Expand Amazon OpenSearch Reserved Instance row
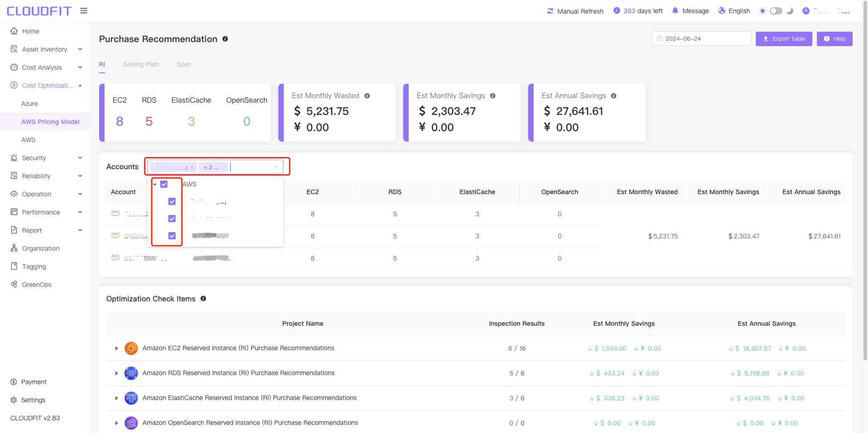The width and height of the screenshot is (868, 433). [x=116, y=423]
